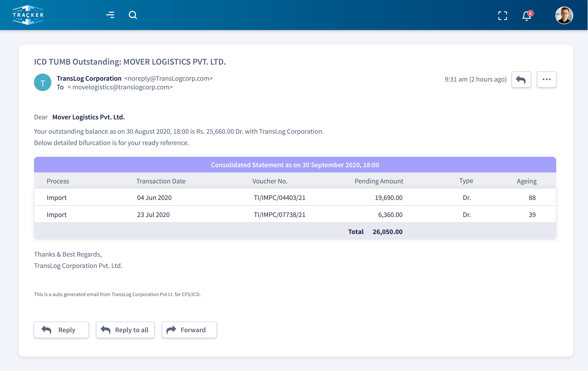Click the Process column header

[58, 181]
